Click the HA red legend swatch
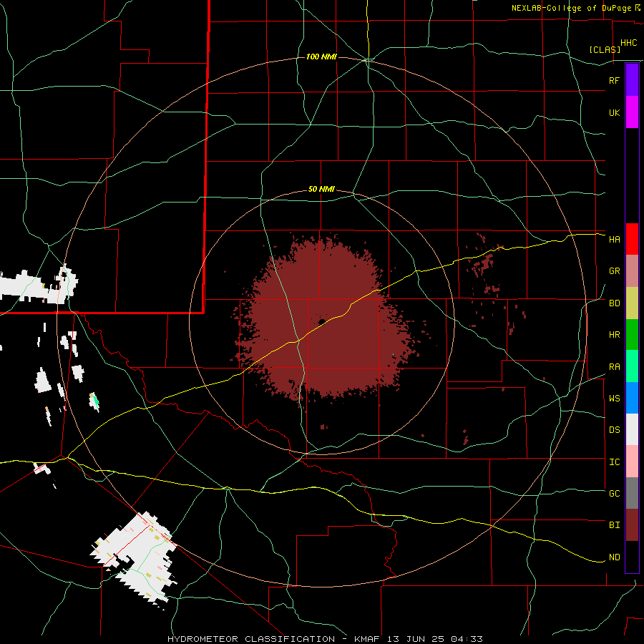644x644 pixels. [632, 239]
